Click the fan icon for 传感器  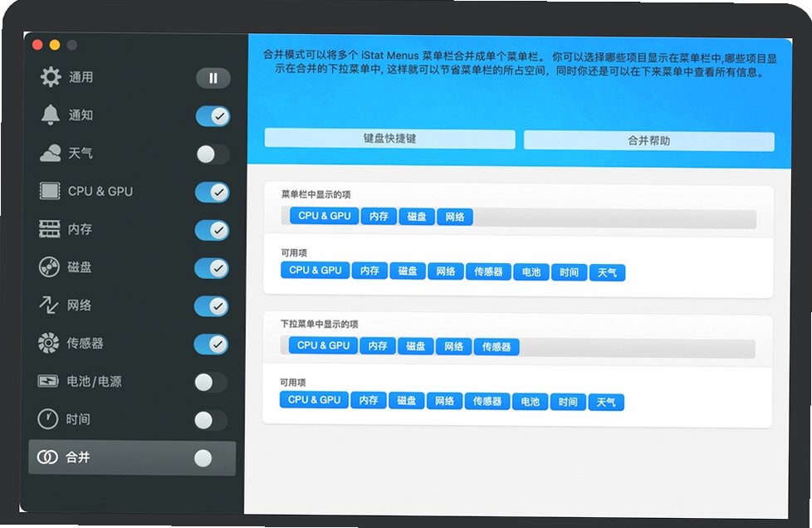point(49,343)
